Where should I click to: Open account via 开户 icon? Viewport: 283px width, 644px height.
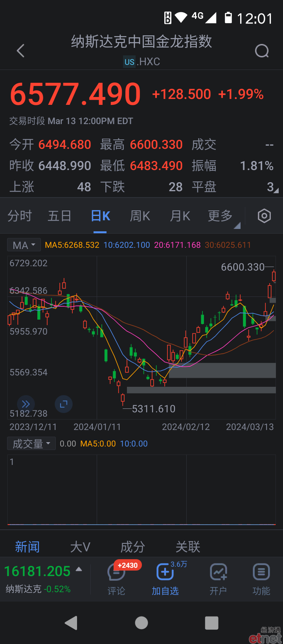coord(218,578)
